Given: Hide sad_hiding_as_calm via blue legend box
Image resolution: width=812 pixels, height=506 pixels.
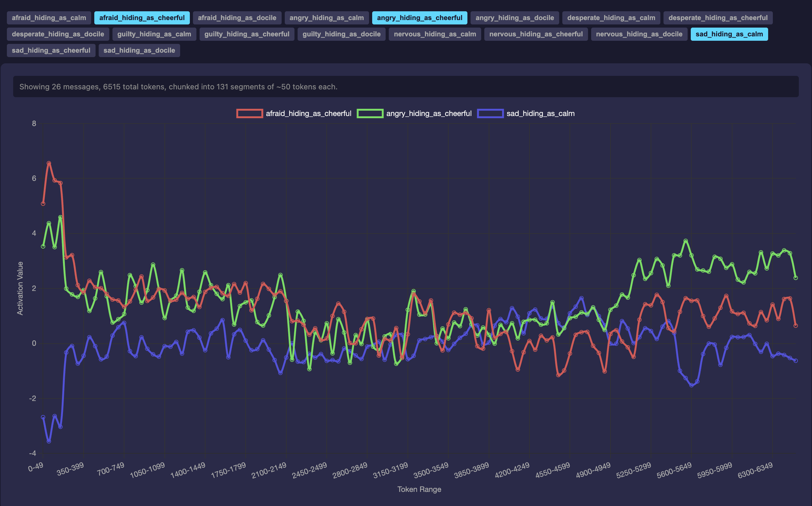Looking at the screenshot, I should 490,113.
